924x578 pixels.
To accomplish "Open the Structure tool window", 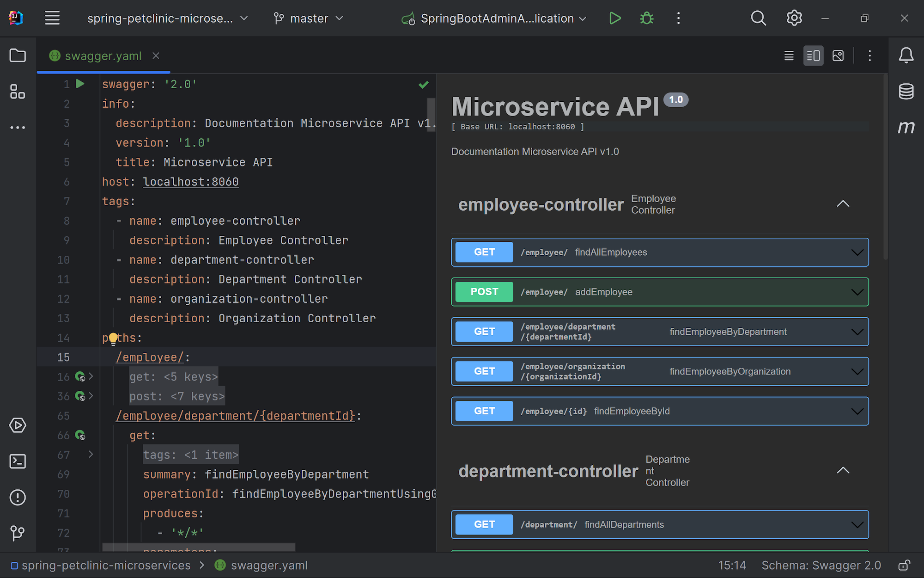I will (x=18, y=92).
